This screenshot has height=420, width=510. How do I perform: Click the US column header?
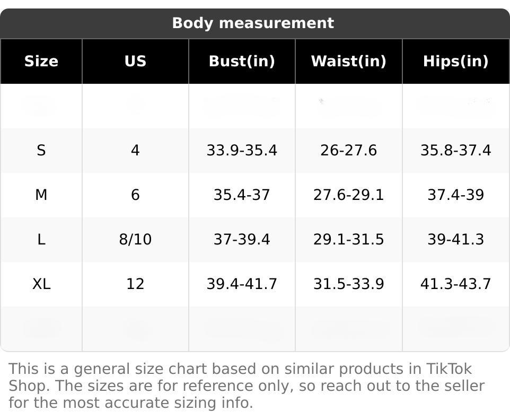[135, 62]
